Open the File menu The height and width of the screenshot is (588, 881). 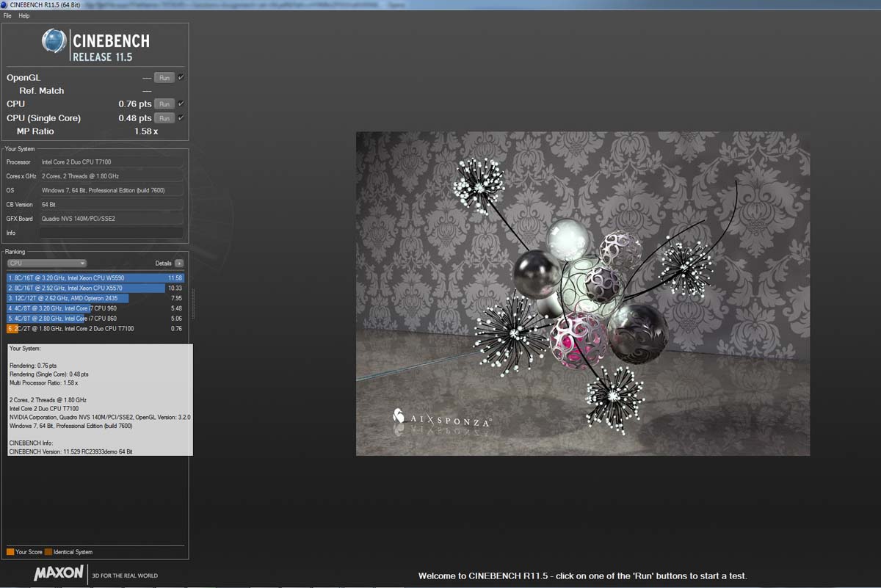coord(7,15)
